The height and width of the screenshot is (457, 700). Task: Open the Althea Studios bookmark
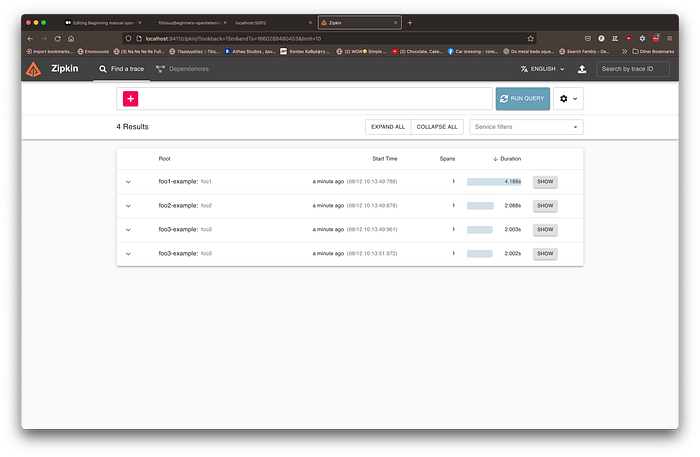[x=250, y=51]
